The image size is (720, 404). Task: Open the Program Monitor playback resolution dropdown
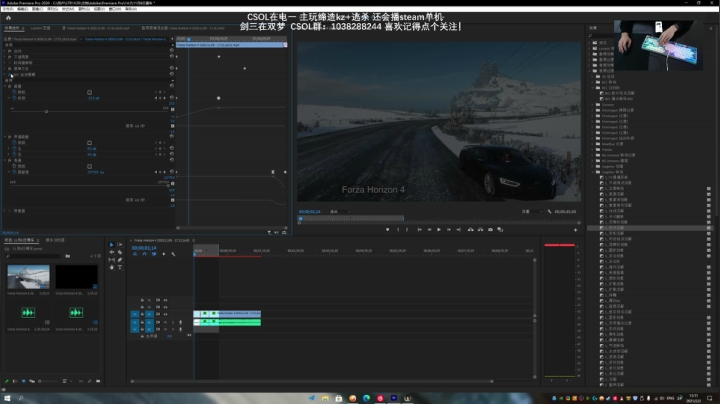coord(531,212)
